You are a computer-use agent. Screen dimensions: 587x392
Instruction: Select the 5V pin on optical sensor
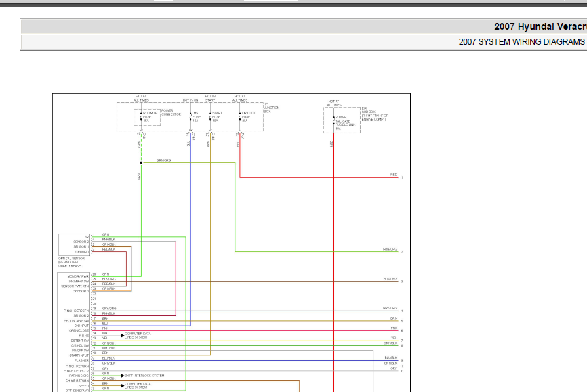point(87,237)
